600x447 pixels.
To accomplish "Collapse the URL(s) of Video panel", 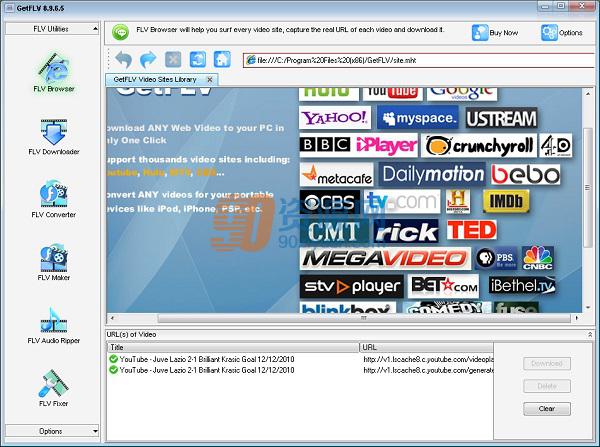I will click(590, 334).
